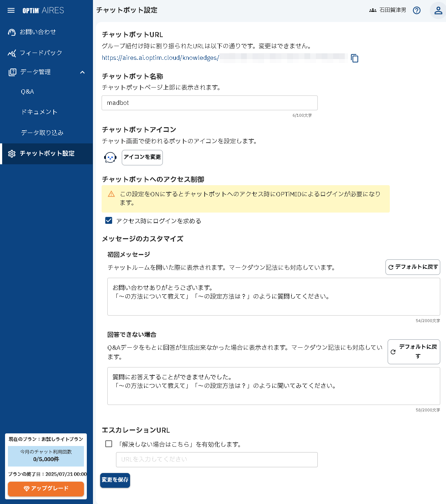Select the フィードバック analytics icon
Image resolution: width=446 pixels, height=504 pixels.
11,53
